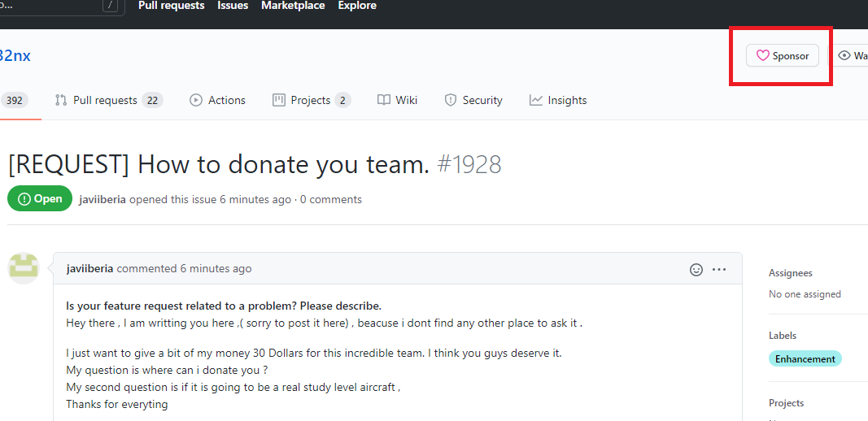Click the Insights graph icon
The image size is (868, 421).
click(536, 100)
